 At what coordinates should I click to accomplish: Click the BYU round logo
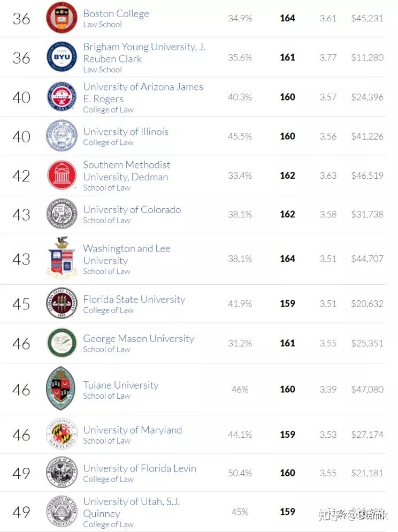click(x=62, y=57)
